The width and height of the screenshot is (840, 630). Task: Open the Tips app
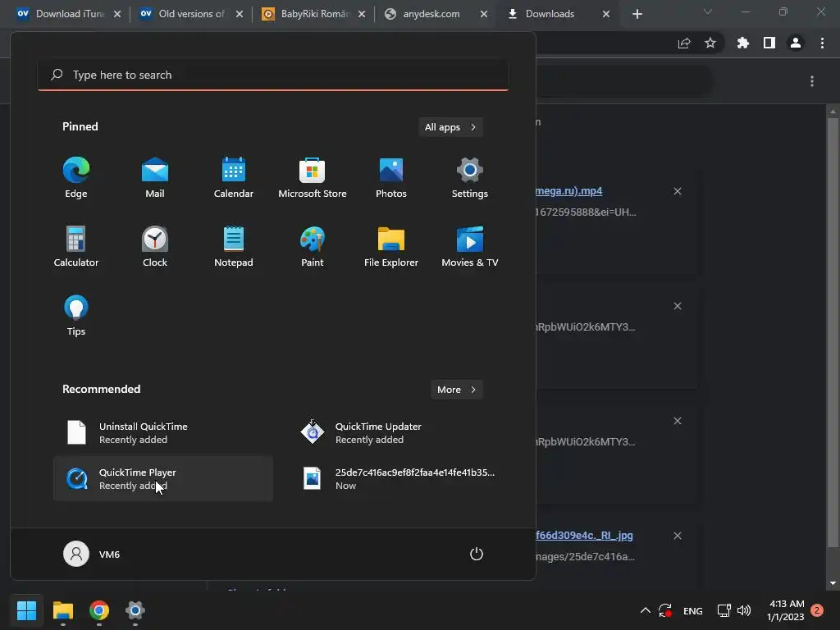(76, 316)
